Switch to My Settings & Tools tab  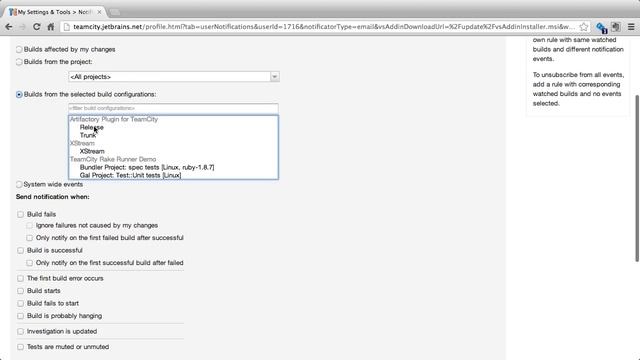(x=55, y=12)
